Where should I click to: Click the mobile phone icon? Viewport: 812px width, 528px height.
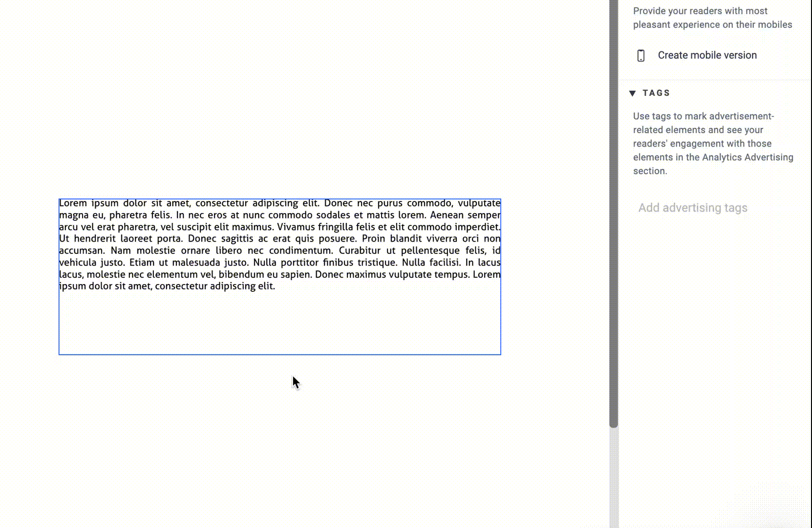(x=641, y=56)
